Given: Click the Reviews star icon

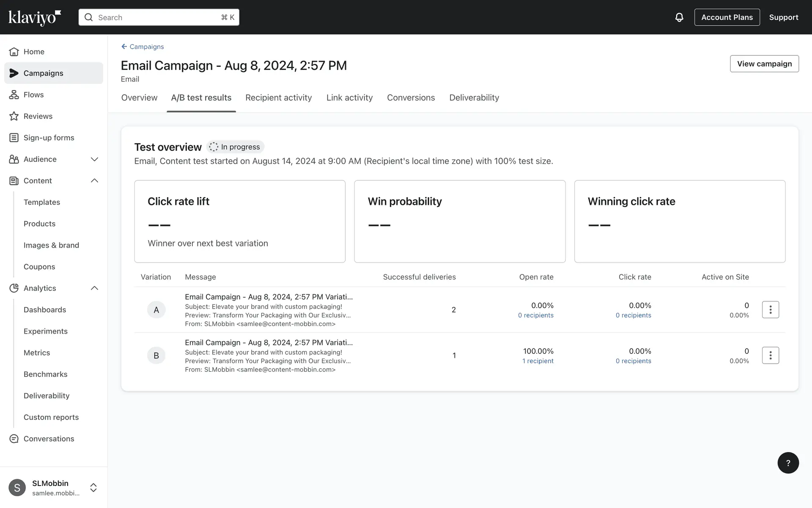Looking at the screenshot, I should click(14, 116).
